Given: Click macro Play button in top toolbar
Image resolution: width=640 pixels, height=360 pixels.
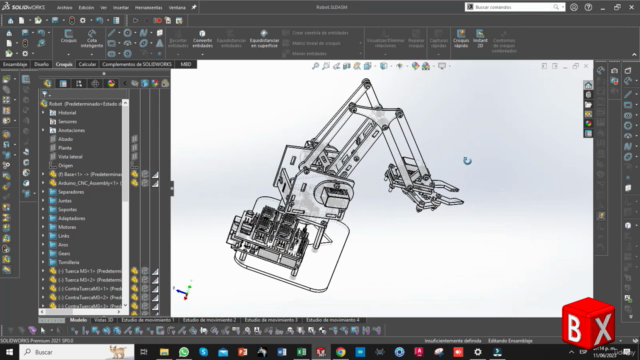Looking at the screenshot, I should [x=136, y=20].
